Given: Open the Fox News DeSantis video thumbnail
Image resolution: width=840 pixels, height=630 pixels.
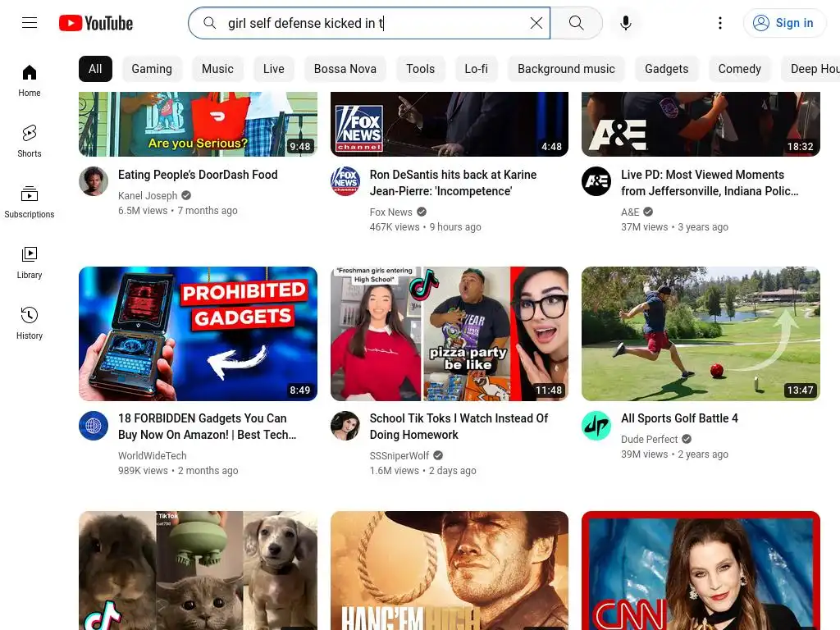Looking at the screenshot, I should coord(450,125).
